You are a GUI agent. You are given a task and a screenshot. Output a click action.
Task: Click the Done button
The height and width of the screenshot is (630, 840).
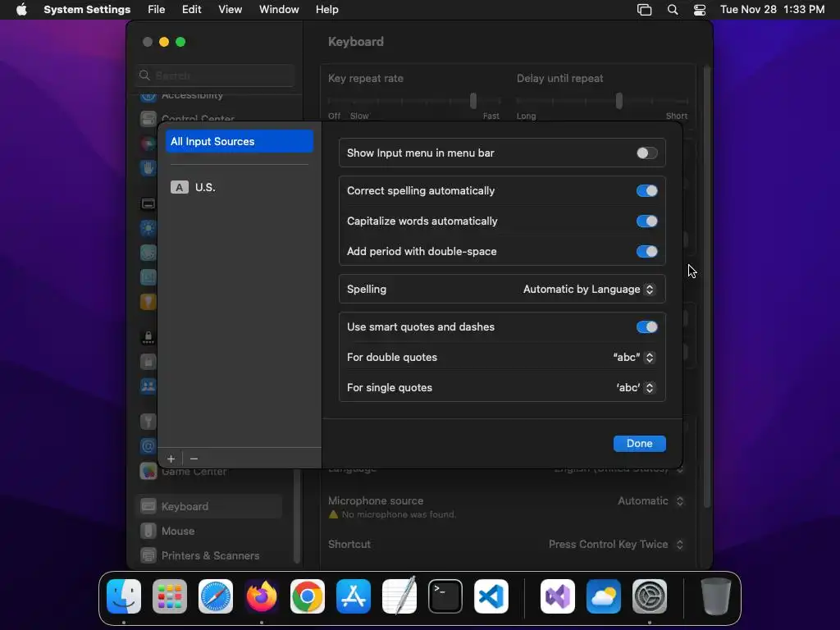coord(640,444)
